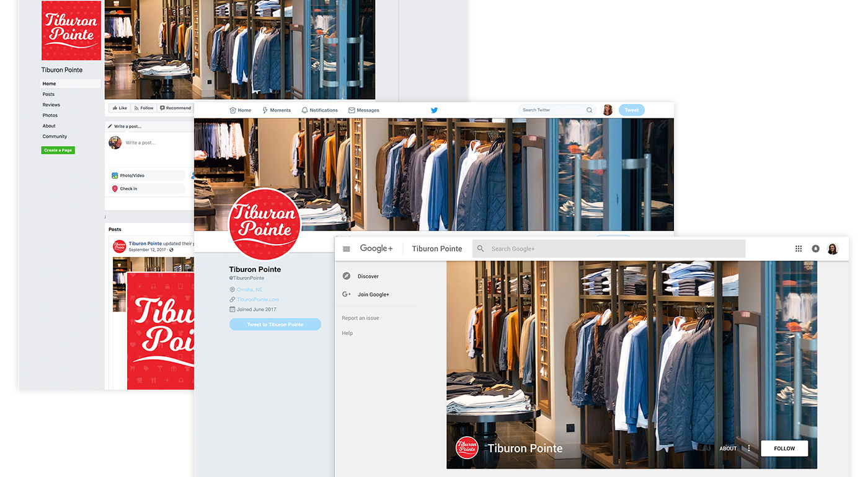Click the Search Google+ field
This screenshot has height=477, width=868.
click(x=609, y=249)
